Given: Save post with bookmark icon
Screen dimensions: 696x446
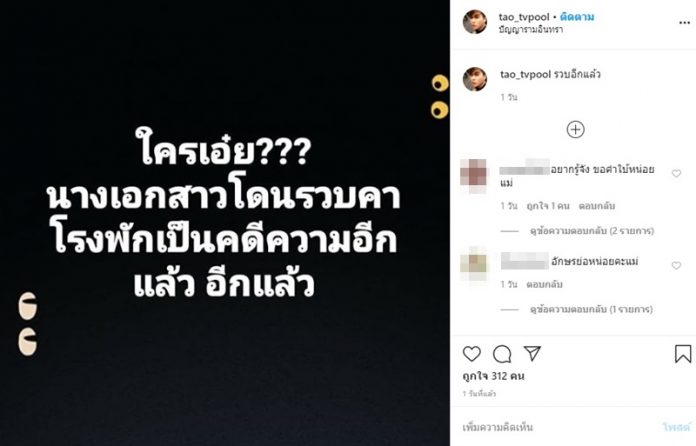Looking at the screenshot, I should [x=683, y=354].
